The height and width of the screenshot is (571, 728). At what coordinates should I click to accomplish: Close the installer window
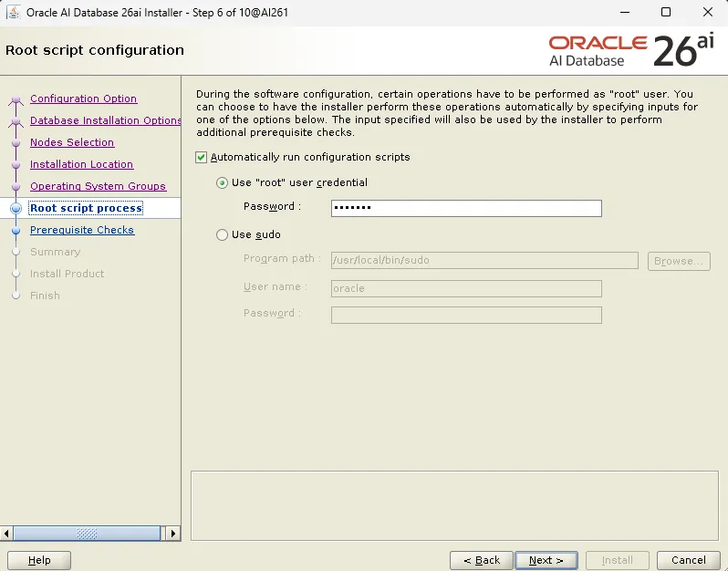(x=708, y=12)
